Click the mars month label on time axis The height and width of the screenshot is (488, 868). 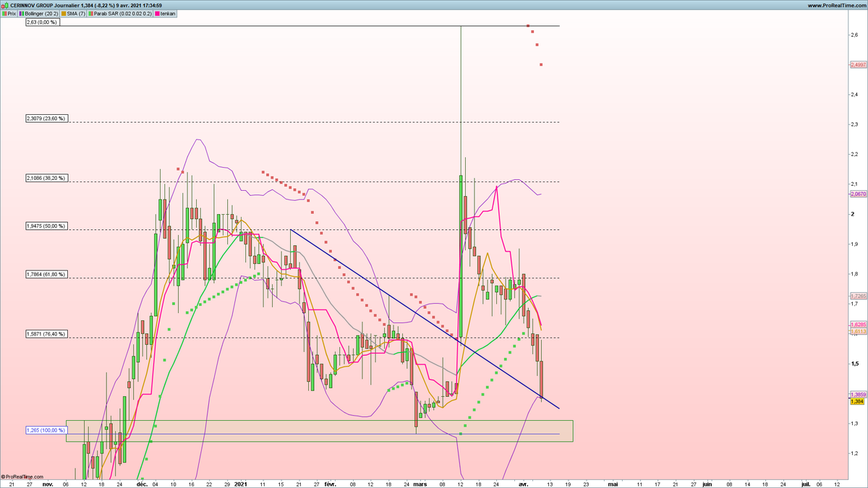point(420,483)
